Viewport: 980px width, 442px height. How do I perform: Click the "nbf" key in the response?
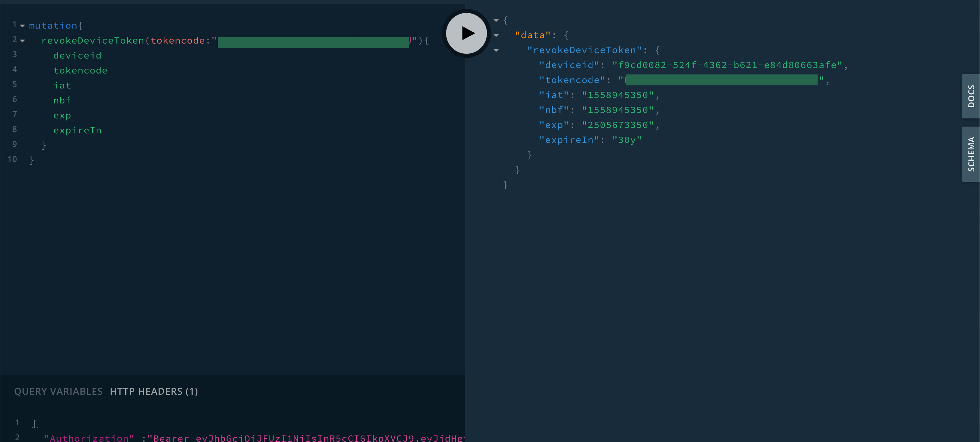pos(554,110)
